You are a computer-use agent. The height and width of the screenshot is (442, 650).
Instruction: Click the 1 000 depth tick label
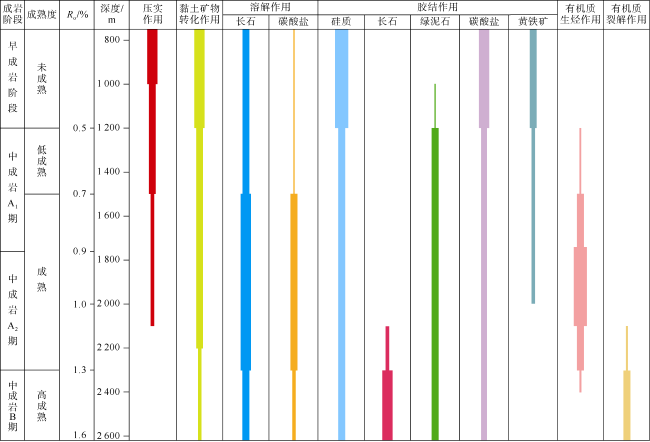point(109,84)
